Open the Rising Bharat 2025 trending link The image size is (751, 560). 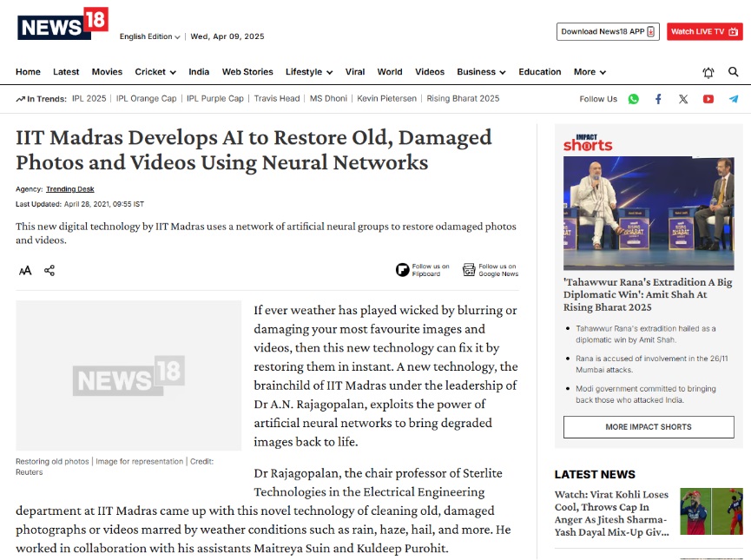pos(463,99)
